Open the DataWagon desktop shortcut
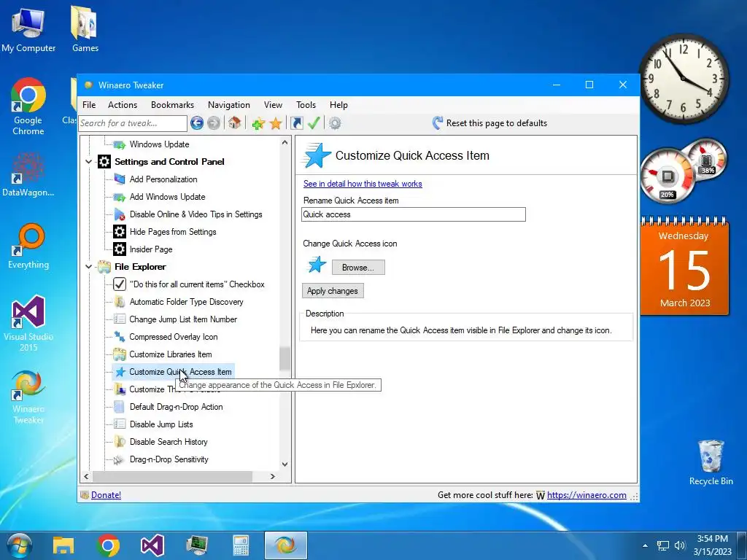This screenshot has width=747, height=560. tap(28, 175)
